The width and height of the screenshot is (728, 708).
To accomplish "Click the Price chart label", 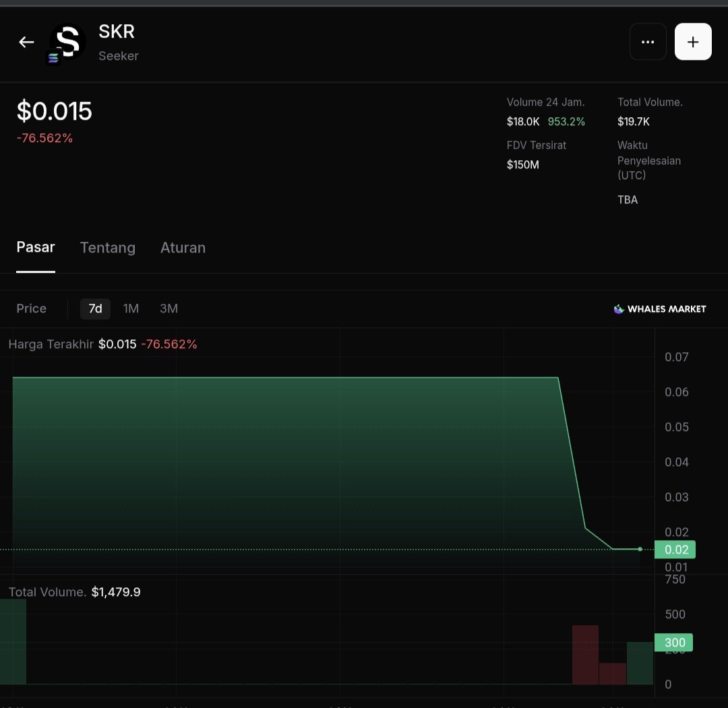I will pos(32,309).
